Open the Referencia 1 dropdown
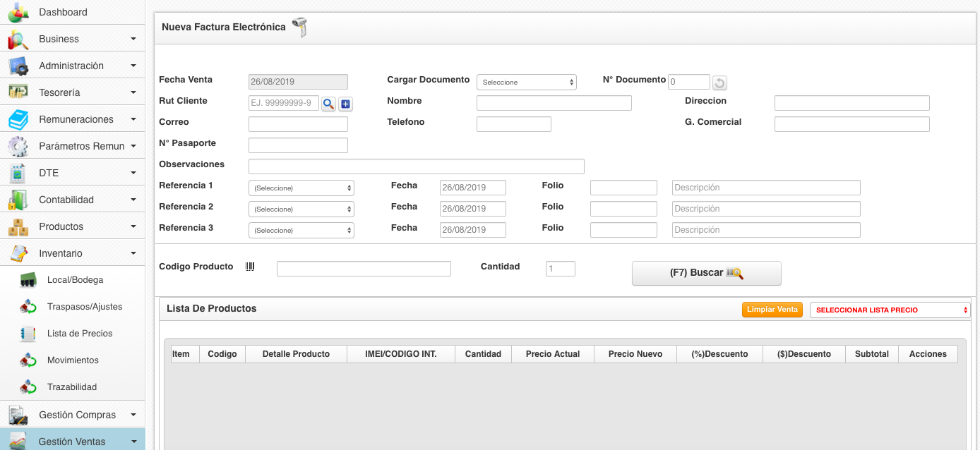Image resolution: width=980 pixels, height=450 pixels. click(x=301, y=188)
